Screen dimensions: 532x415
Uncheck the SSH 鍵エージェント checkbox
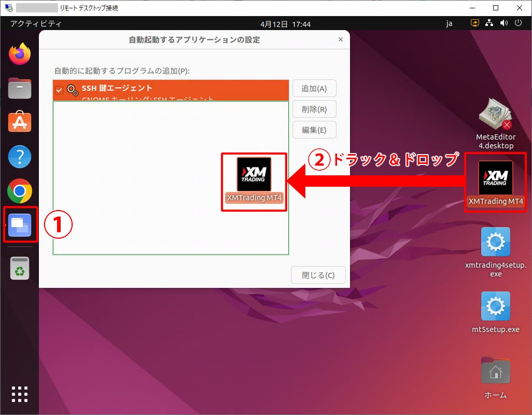point(59,90)
